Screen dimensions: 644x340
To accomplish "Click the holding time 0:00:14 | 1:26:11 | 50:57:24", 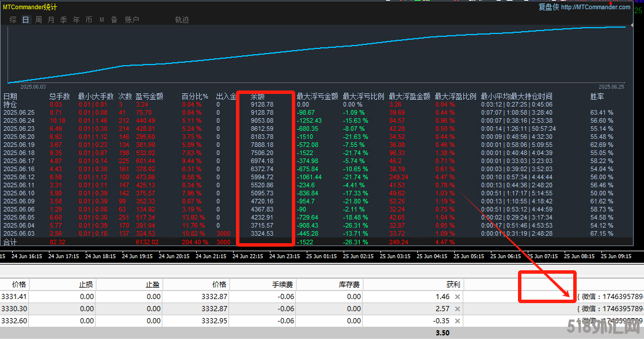I will click(x=519, y=129).
